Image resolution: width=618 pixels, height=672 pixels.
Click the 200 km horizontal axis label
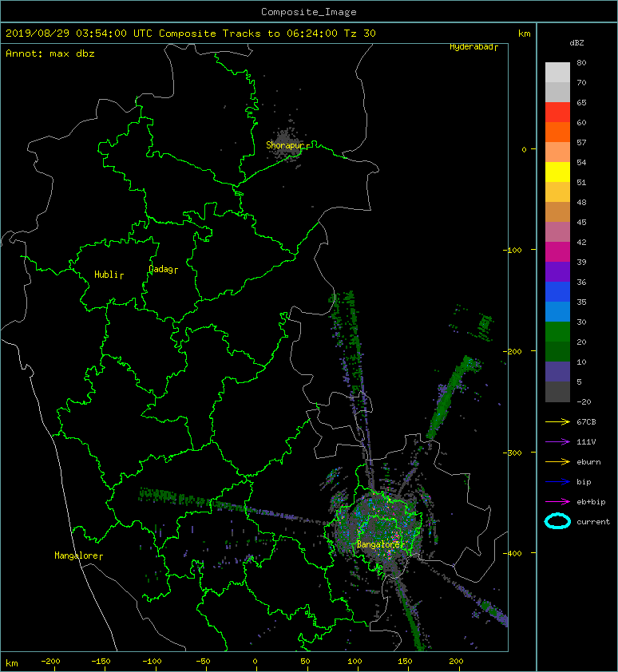pos(456,662)
